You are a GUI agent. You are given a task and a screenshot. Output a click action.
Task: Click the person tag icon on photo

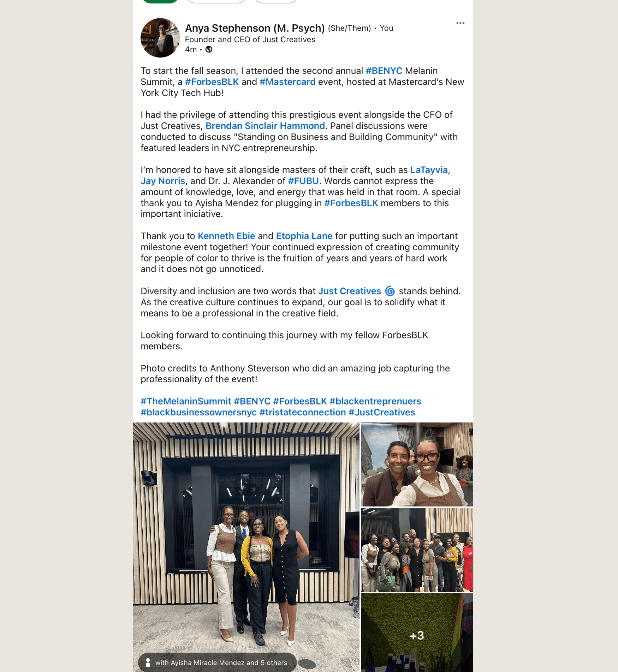(x=148, y=662)
